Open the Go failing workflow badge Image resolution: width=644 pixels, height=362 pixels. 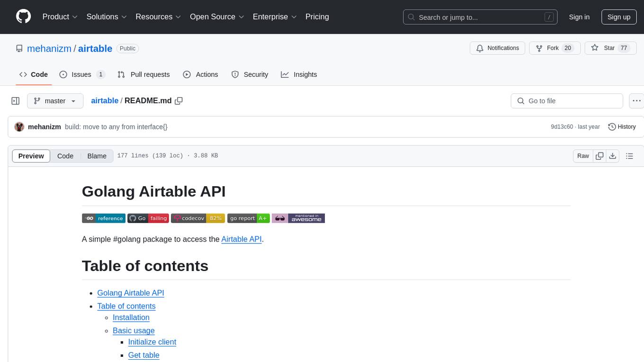click(x=148, y=218)
